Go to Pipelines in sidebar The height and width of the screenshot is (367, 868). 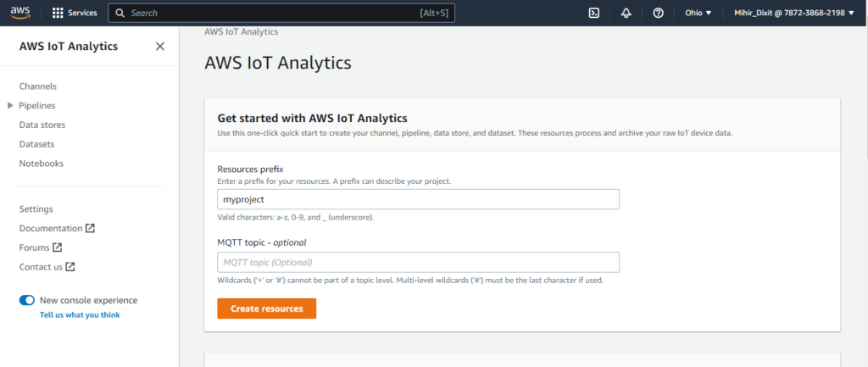pyautogui.click(x=37, y=105)
